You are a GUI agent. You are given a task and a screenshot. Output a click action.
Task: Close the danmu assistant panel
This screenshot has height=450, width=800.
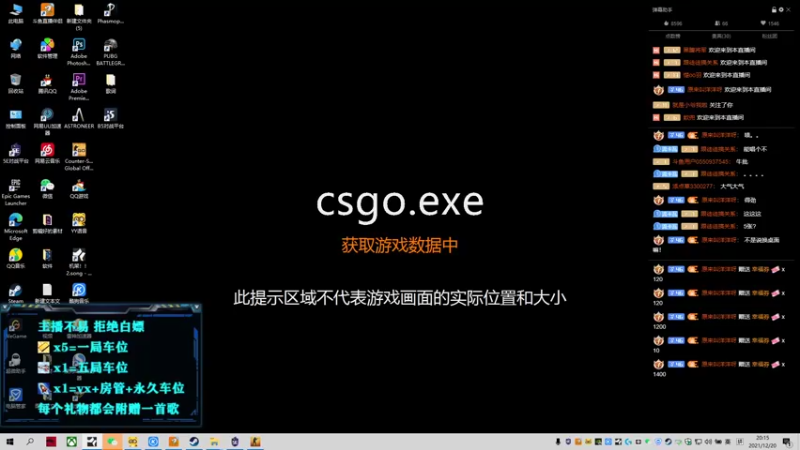789,10
